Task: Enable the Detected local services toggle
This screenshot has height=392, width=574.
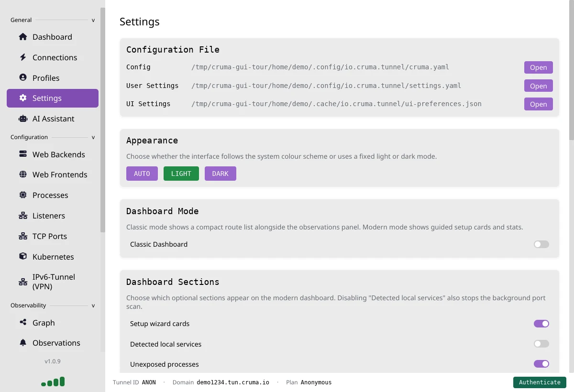Action: tap(541, 344)
